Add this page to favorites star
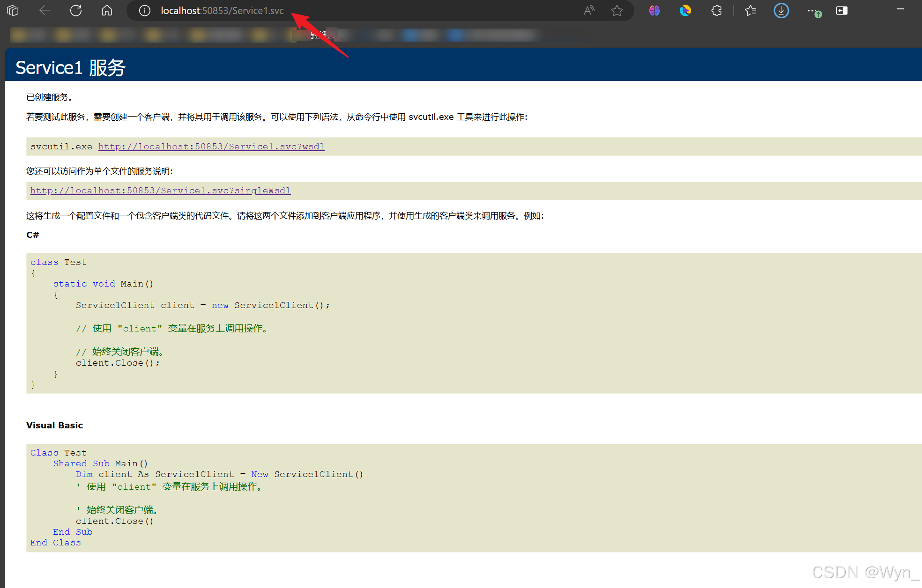This screenshot has width=922, height=588. (x=617, y=10)
